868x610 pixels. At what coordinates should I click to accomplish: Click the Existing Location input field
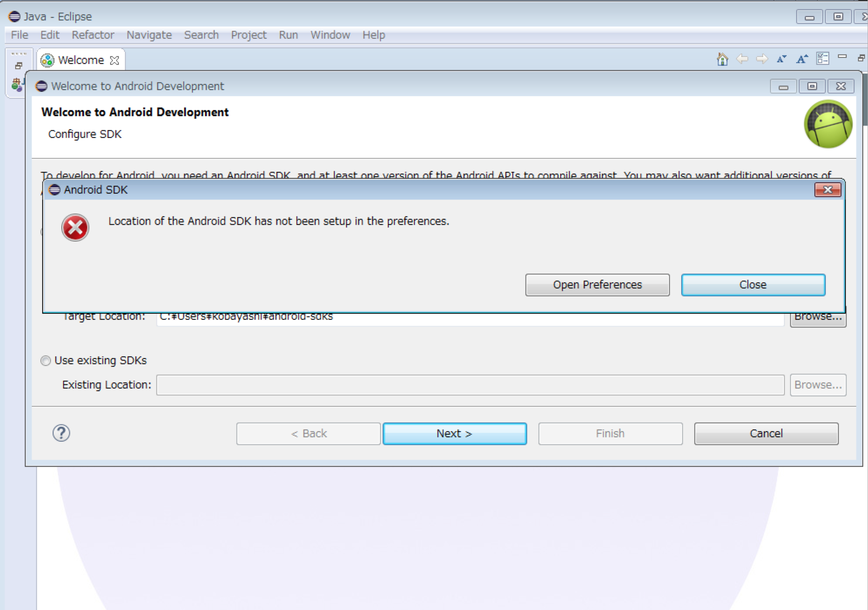pos(470,385)
